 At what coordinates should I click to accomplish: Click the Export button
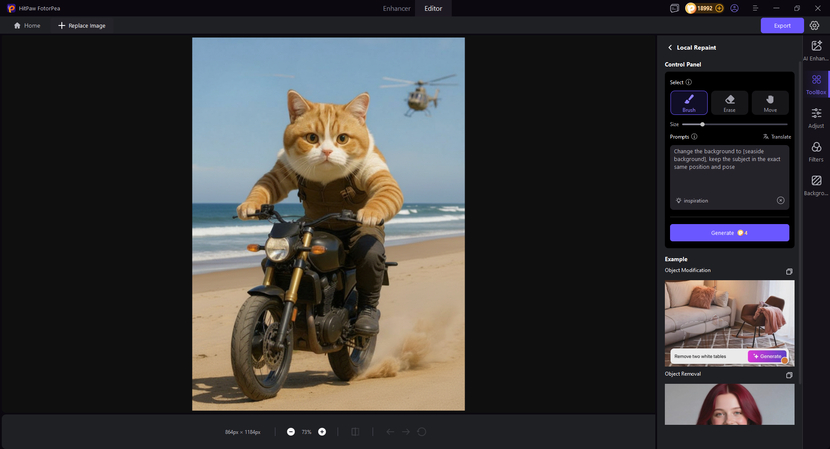pyautogui.click(x=782, y=25)
